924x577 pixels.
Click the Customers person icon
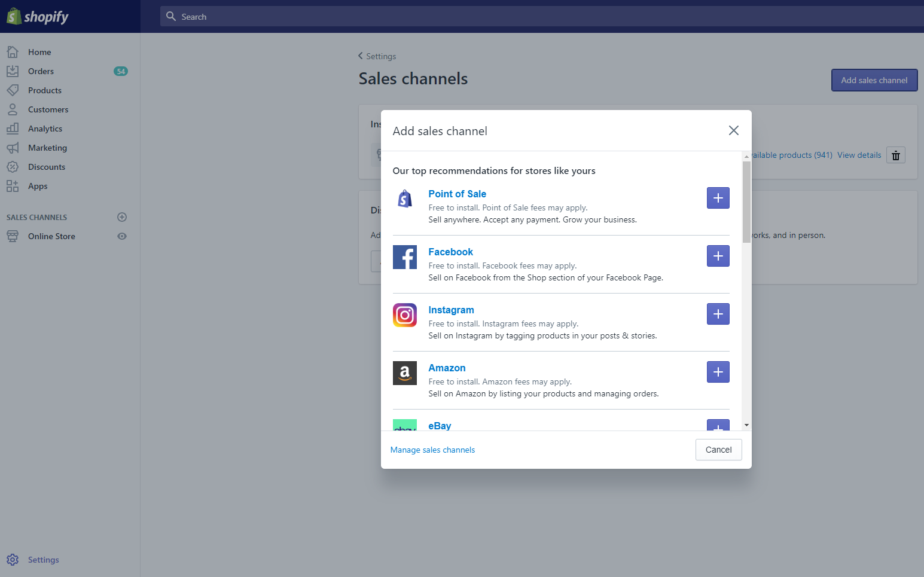(13, 109)
